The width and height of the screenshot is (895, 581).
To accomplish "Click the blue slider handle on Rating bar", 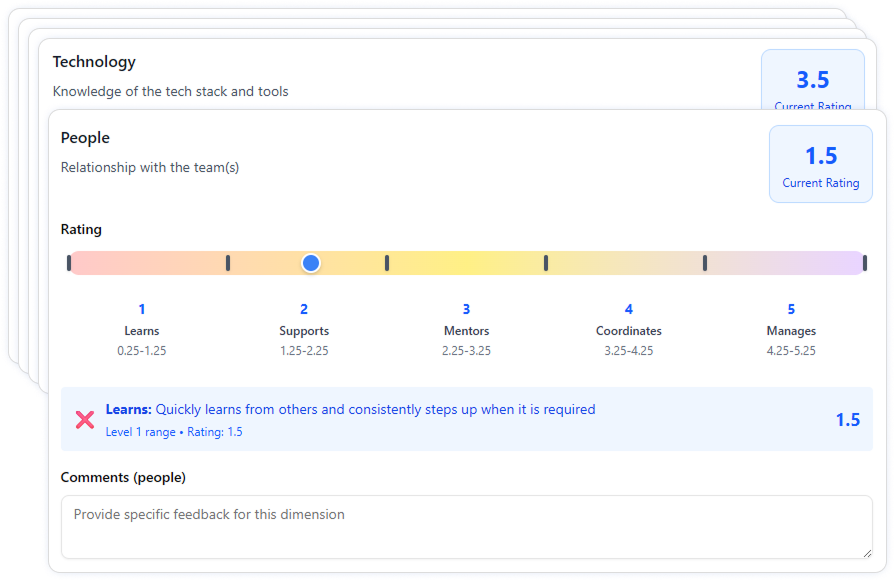I will [x=311, y=263].
